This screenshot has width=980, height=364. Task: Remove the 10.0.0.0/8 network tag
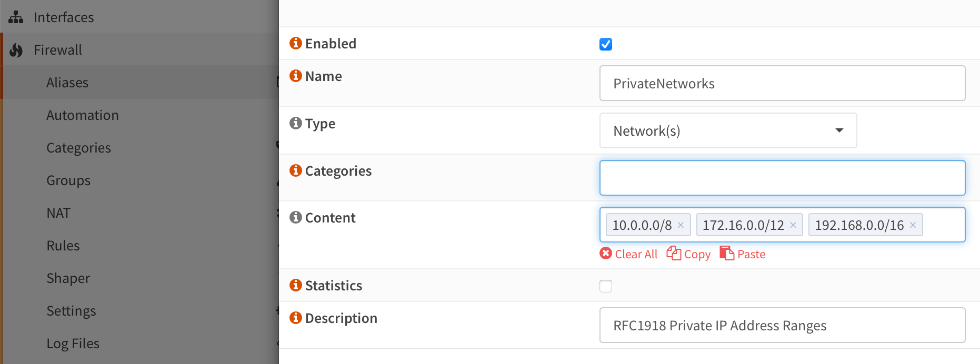681,225
